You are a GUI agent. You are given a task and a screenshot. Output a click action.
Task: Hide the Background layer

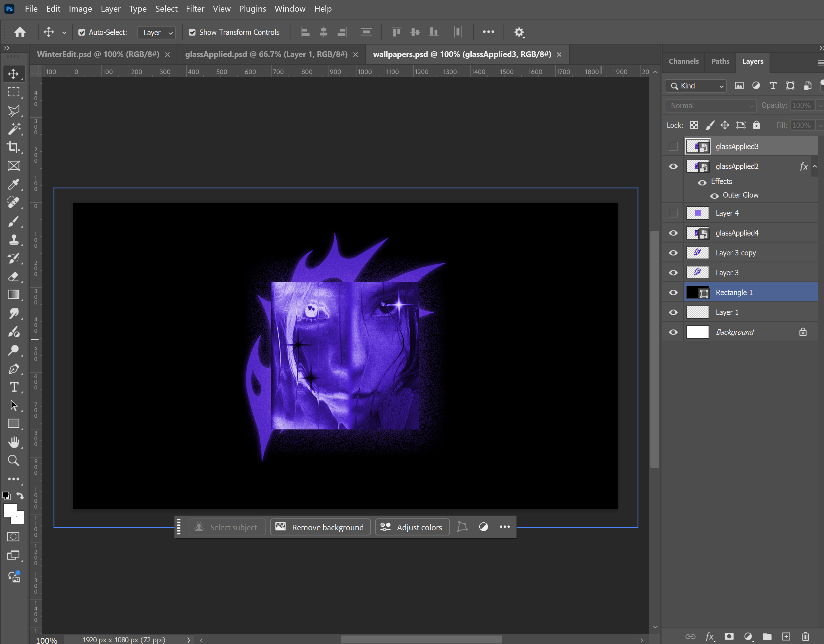point(673,332)
